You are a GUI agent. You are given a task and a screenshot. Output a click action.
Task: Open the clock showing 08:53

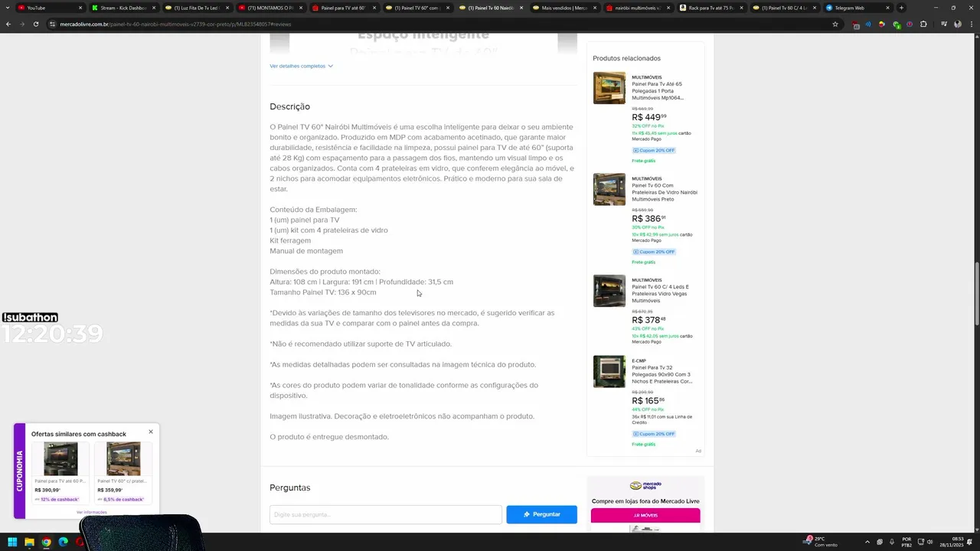[952, 542]
